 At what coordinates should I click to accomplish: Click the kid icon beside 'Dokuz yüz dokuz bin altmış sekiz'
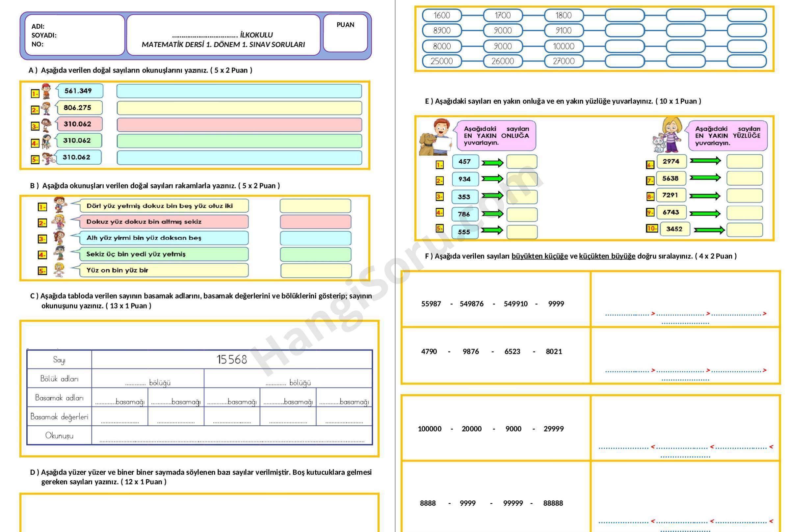58,222
